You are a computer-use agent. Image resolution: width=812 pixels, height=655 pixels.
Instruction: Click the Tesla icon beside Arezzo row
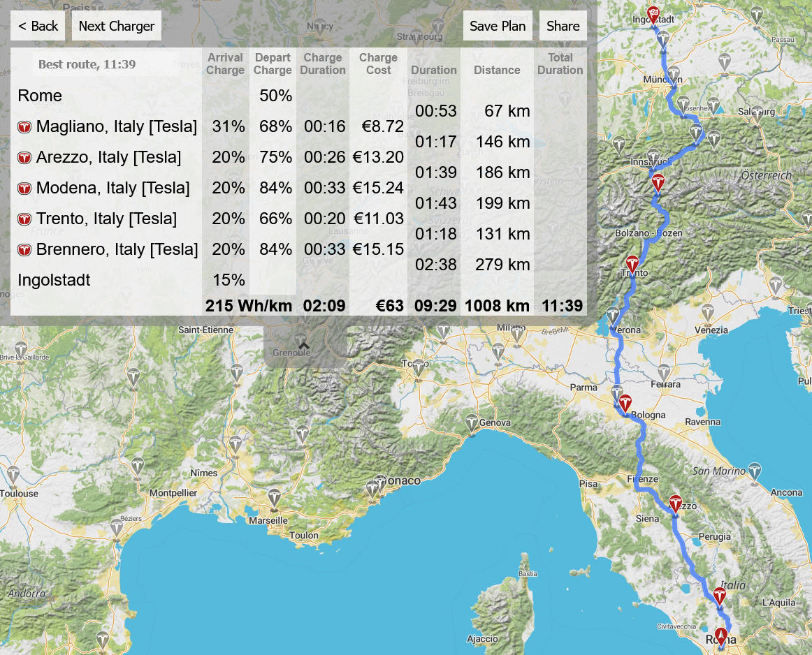coord(24,157)
